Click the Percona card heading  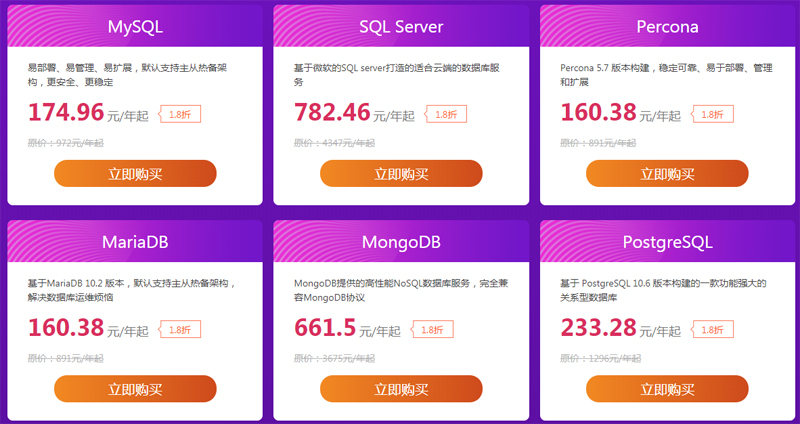667,27
